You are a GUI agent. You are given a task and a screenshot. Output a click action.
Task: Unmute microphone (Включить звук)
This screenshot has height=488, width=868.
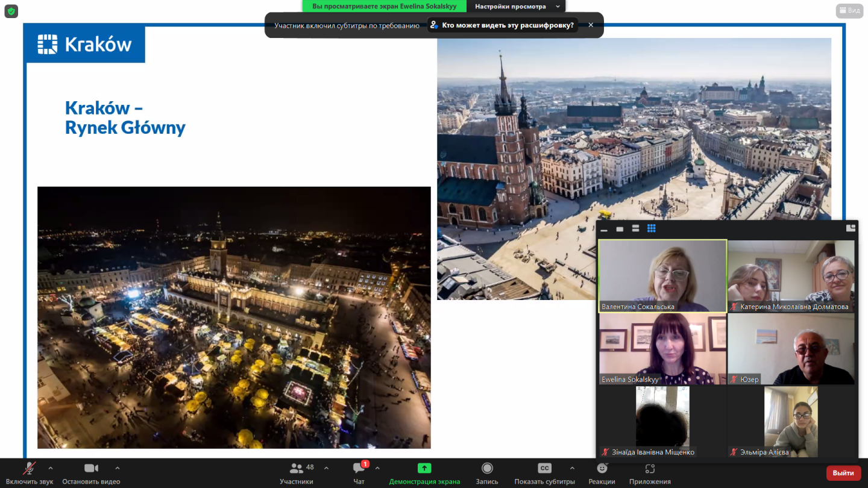pos(29,469)
